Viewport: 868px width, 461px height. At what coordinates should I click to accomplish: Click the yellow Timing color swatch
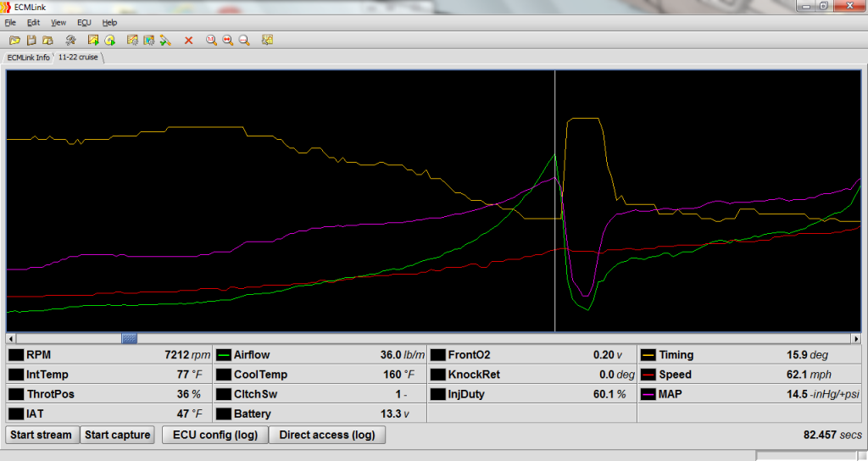pos(648,355)
